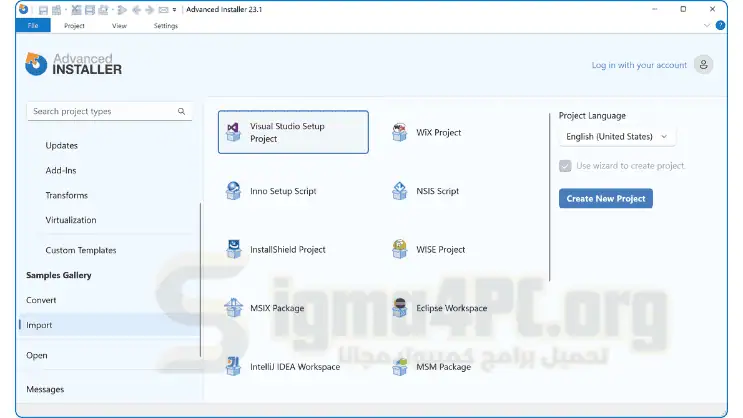Click the 'Project Language' heading text
This screenshot has height=418, width=743.
click(x=592, y=116)
